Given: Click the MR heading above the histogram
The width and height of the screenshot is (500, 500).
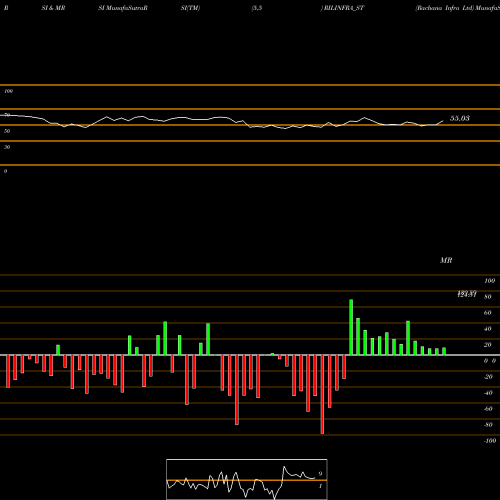Looking at the screenshot, I should click(446, 260).
